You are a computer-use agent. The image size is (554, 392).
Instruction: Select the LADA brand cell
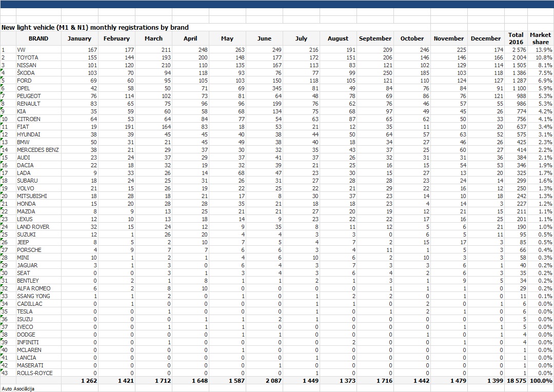click(x=38, y=173)
